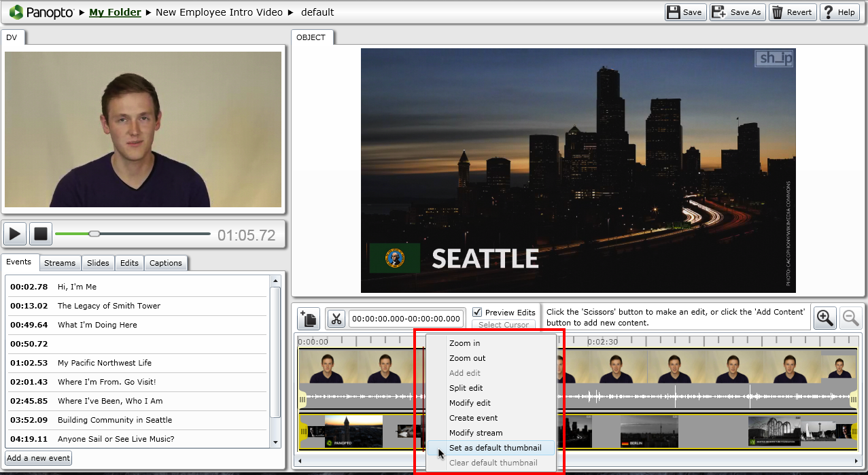Select 'My Pacific Northwest Life' event
Screen dimensions: 868x475
[137, 363]
